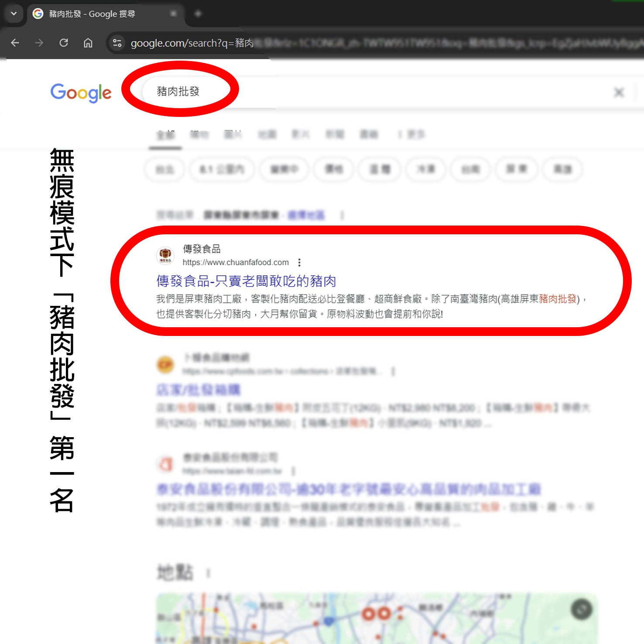Click the description starting 我們是屏東豬肉工廠
This screenshot has width=644, height=644.
tap(371, 306)
